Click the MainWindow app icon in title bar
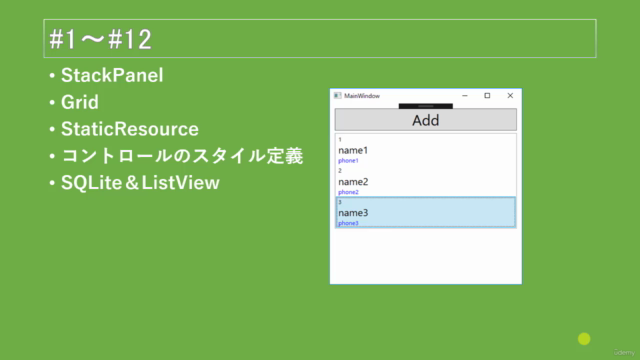This screenshot has height=360, width=640. pos(337,96)
